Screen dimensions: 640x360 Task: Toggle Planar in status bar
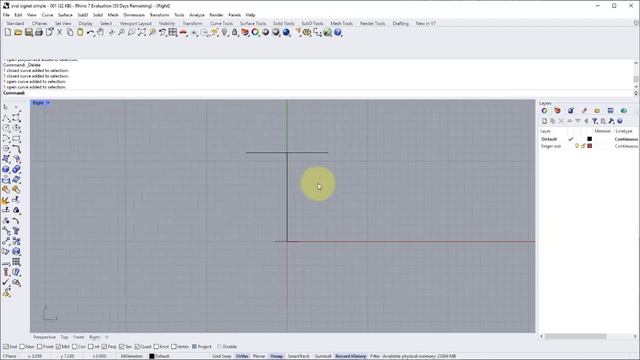coord(259,356)
